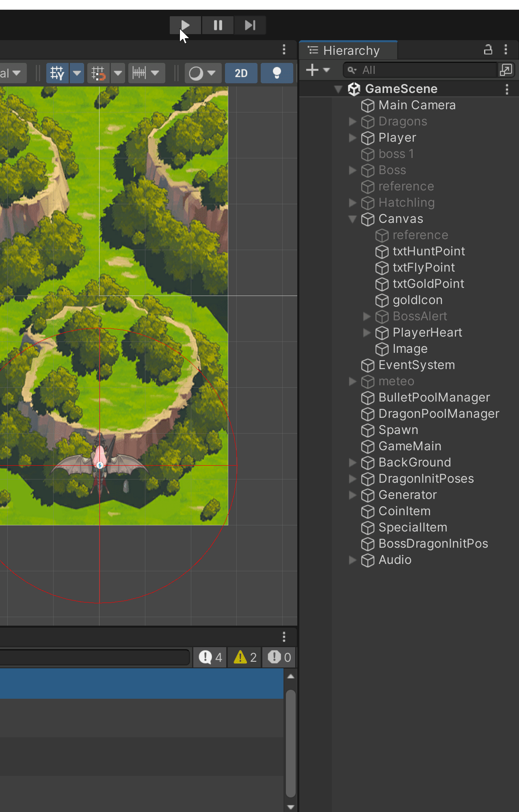The height and width of the screenshot is (812, 519).
Task: Click the Pause button
Action: point(218,26)
